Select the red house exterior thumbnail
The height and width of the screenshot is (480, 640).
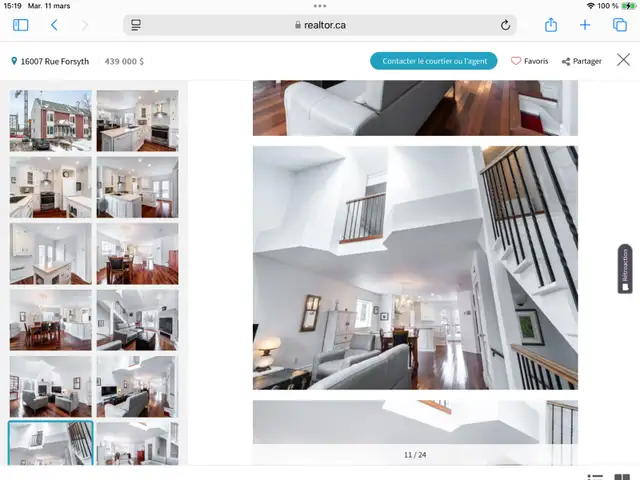coord(50,120)
